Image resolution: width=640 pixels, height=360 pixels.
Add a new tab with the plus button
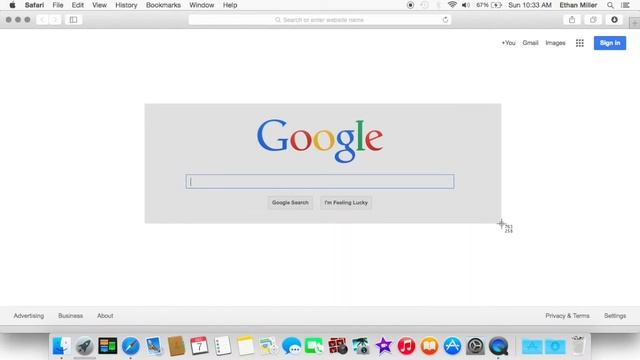coord(634,23)
